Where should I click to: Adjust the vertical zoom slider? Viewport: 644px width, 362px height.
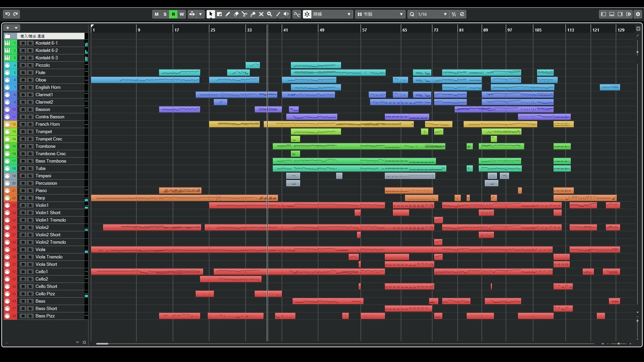coord(638,321)
